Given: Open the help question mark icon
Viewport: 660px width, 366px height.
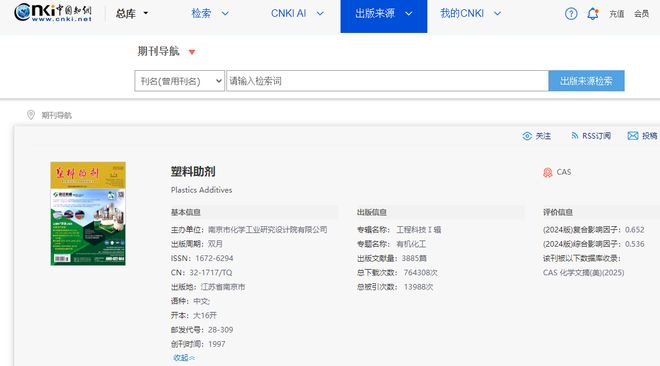Looking at the screenshot, I should 571,14.
